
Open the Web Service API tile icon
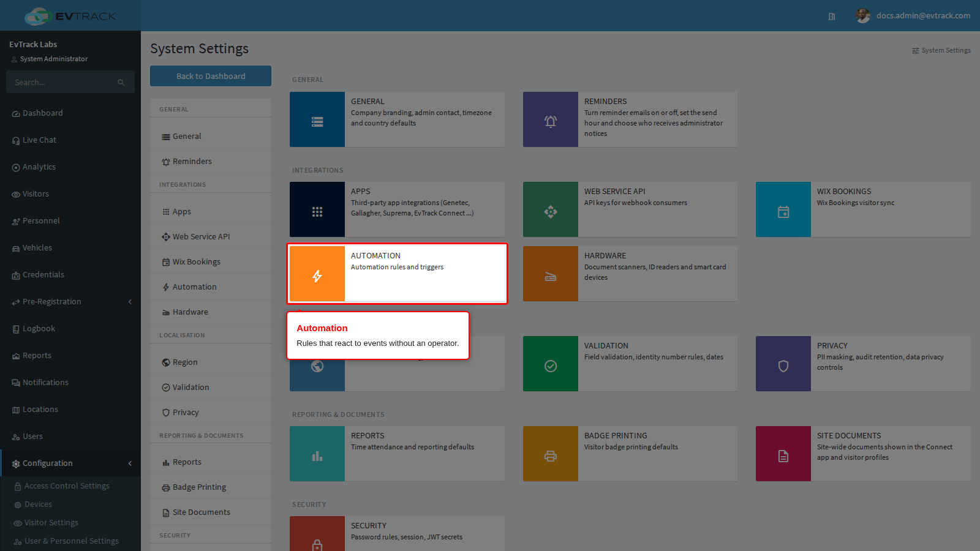point(551,209)
